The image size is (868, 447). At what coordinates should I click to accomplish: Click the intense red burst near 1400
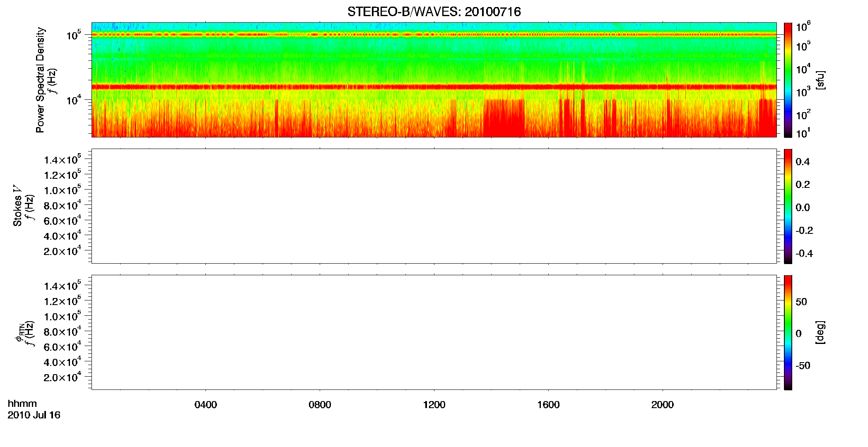click(x=504, y=118)
